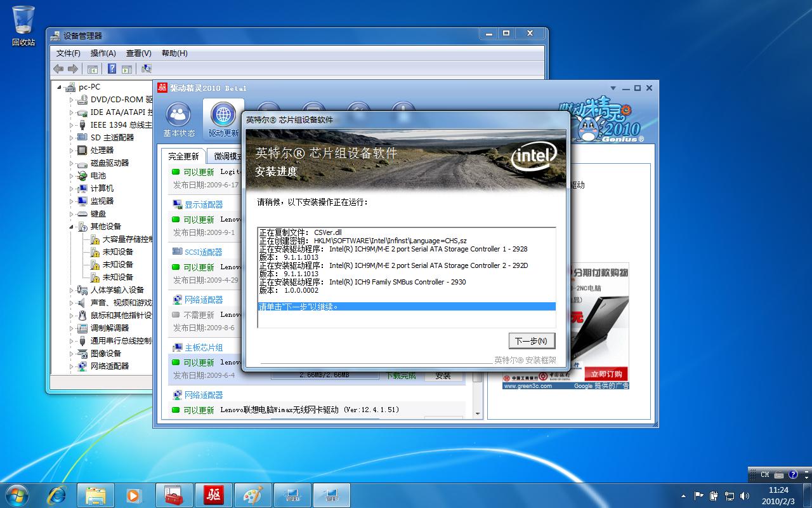The image size is (812, 508).
Task: Open Windows Explorer folder taskbar icon
Action: pyautogui.click(x=96, y=495)
